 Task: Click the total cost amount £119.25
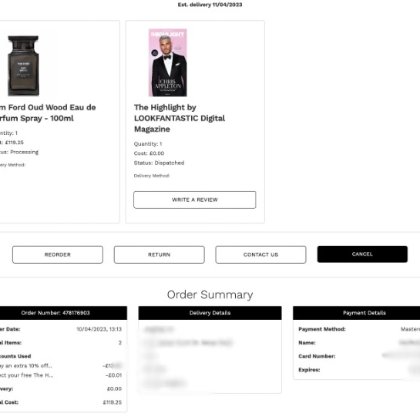point(112,402)
